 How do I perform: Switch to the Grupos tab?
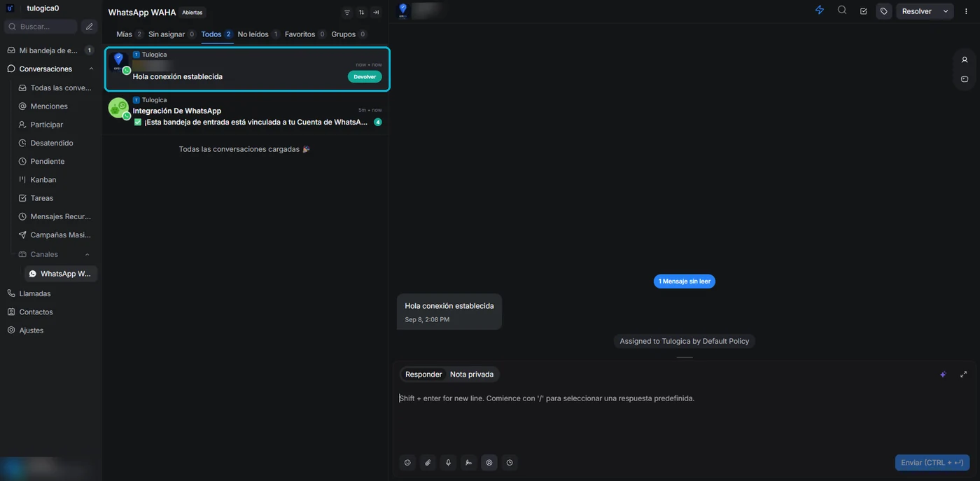click(349, 34)
